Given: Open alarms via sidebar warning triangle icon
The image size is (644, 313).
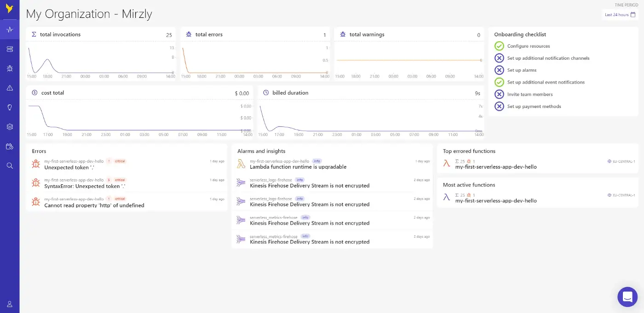Looking at the screenshot, I should (10, 88).
